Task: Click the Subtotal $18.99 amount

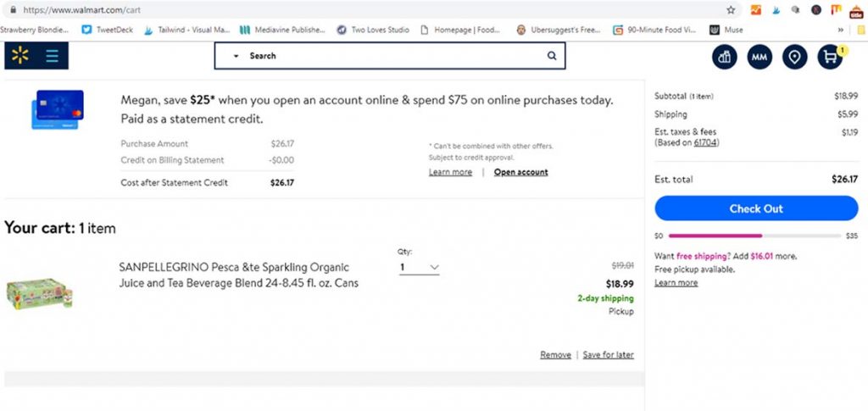Action: (846, 97)
